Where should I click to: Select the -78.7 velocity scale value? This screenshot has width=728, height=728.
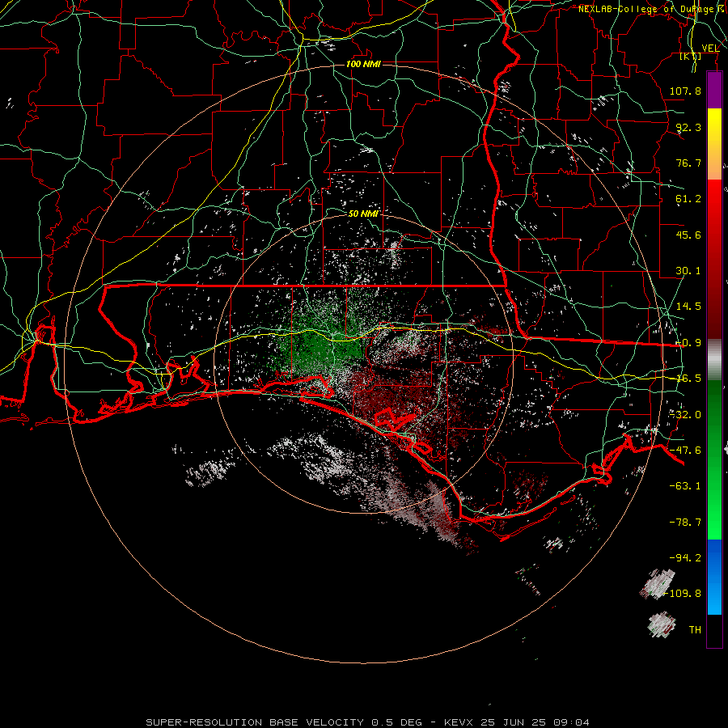pos(685,523)
